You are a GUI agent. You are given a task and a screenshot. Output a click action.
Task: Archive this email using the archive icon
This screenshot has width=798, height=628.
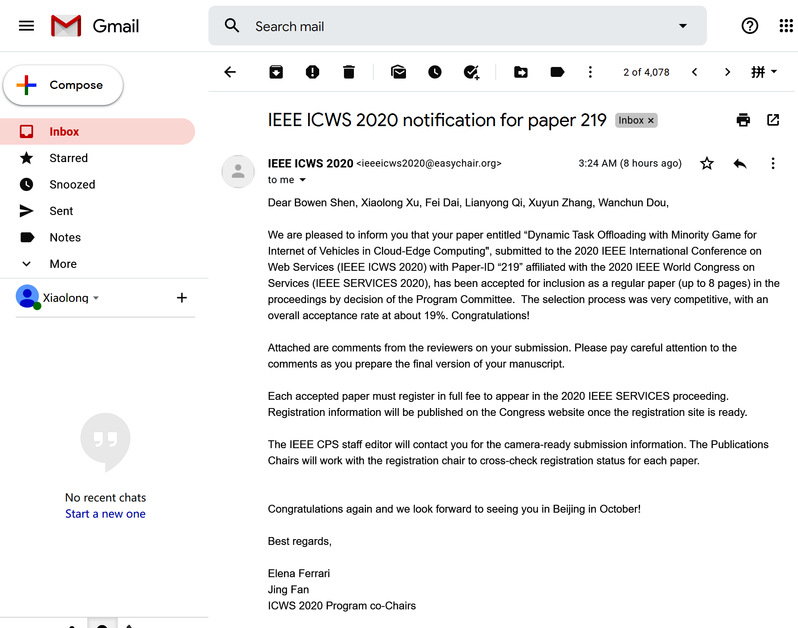click(x=276, y=72)
